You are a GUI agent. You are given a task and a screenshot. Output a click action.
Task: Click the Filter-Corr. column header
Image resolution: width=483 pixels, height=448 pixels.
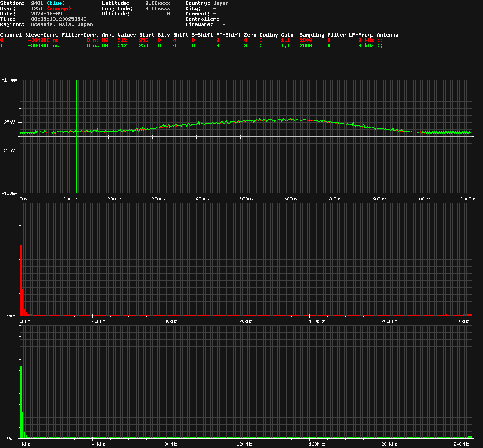[80, 35]
